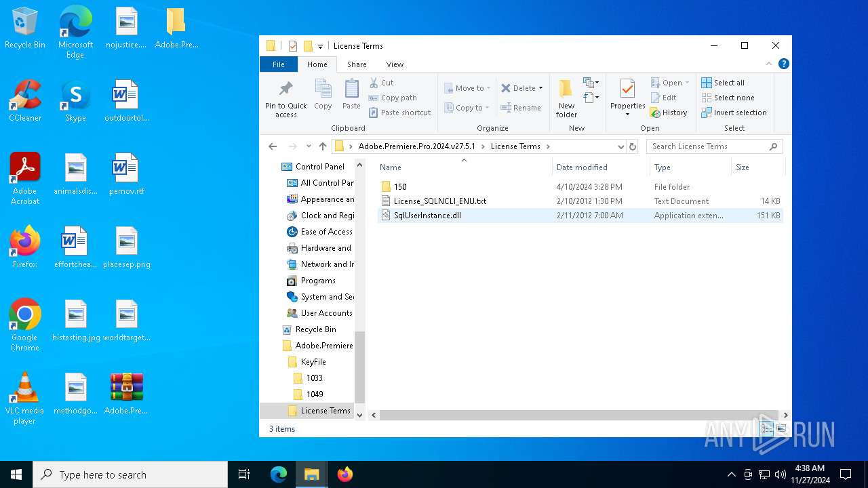Open the File menu tab
868x488 pixels.
pyautogui.click(x=279, y=64)
